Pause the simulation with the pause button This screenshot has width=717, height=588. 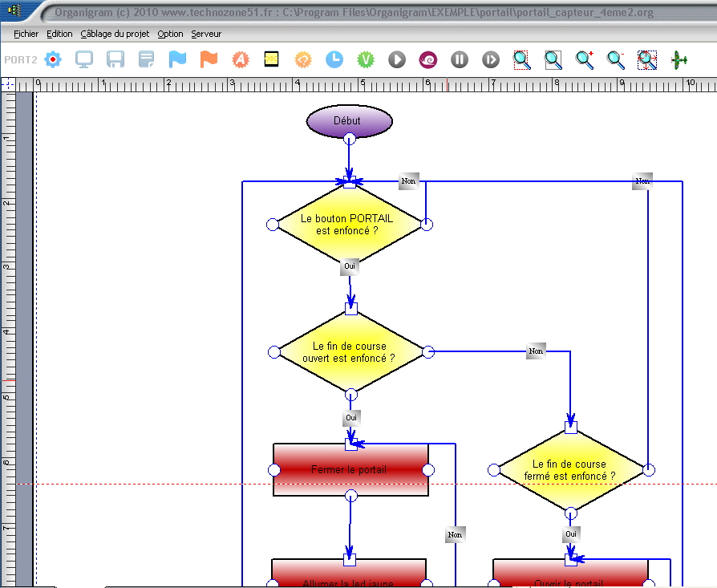(x=460, y=59)
